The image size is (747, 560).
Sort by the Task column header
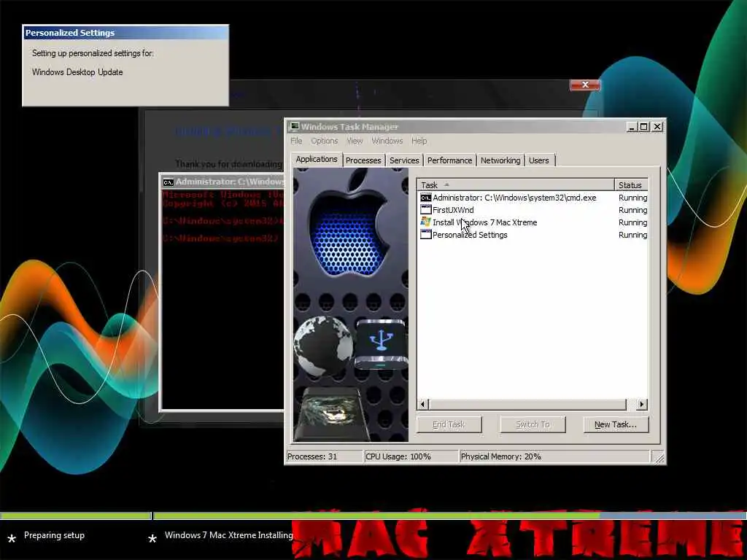[516, 184]
